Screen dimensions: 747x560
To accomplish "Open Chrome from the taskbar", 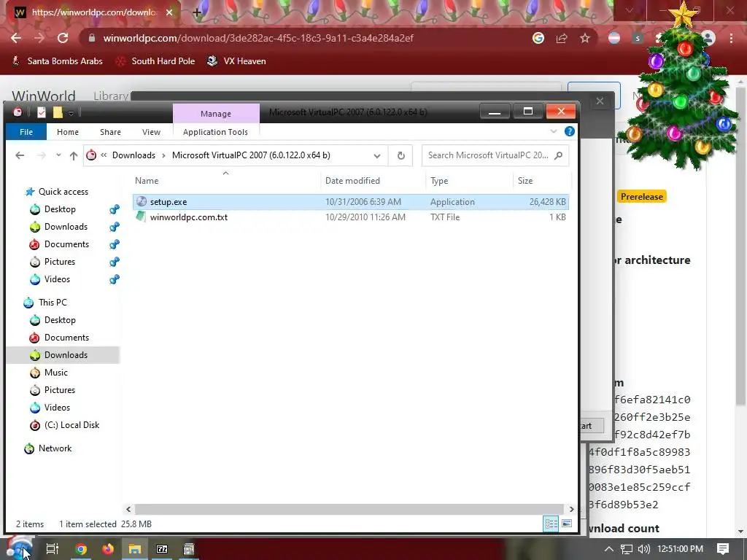I will (81, 549).
